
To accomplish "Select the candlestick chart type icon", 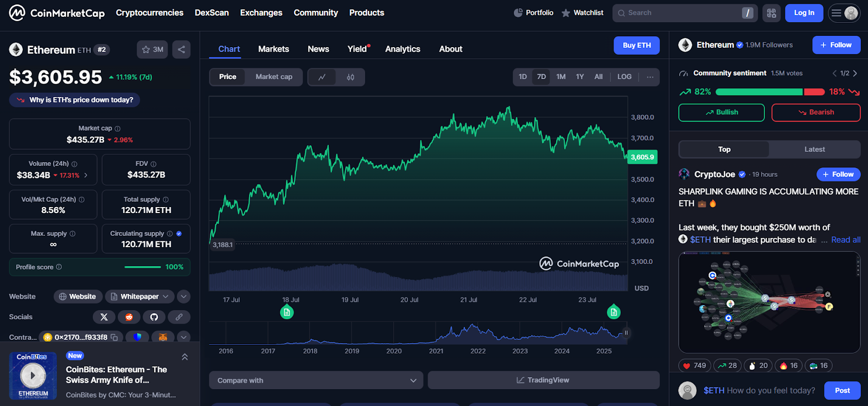I will 350,77.
